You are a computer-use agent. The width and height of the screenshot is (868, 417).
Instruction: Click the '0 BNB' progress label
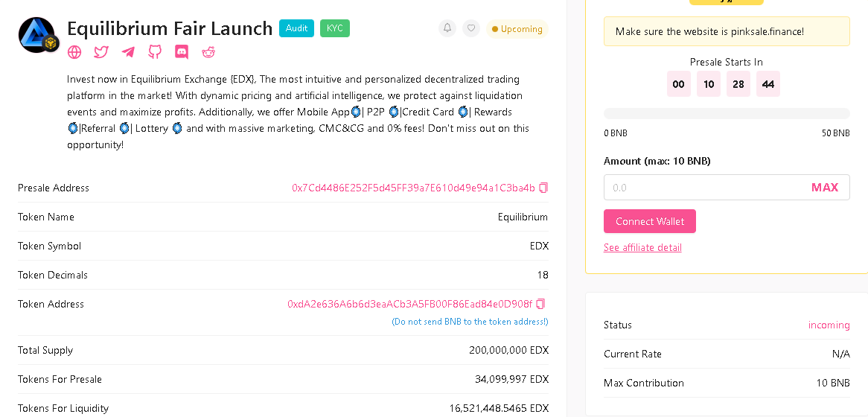616,133
